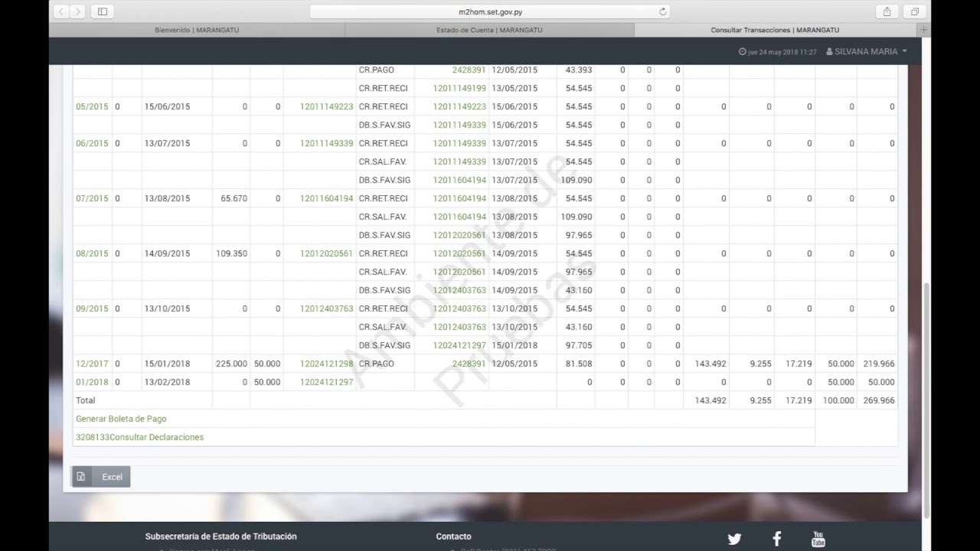
Task: Open document number 12024121298 link
Action: coord(326,364)
